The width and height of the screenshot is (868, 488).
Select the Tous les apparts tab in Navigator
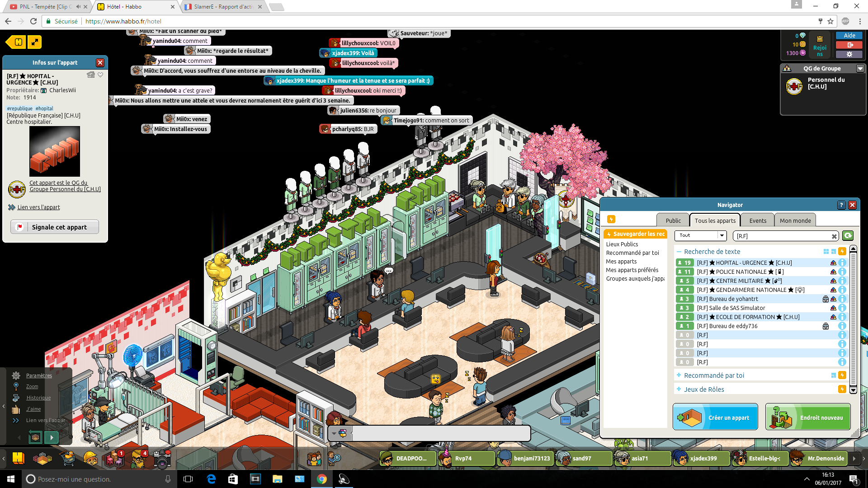pos(714,220)
